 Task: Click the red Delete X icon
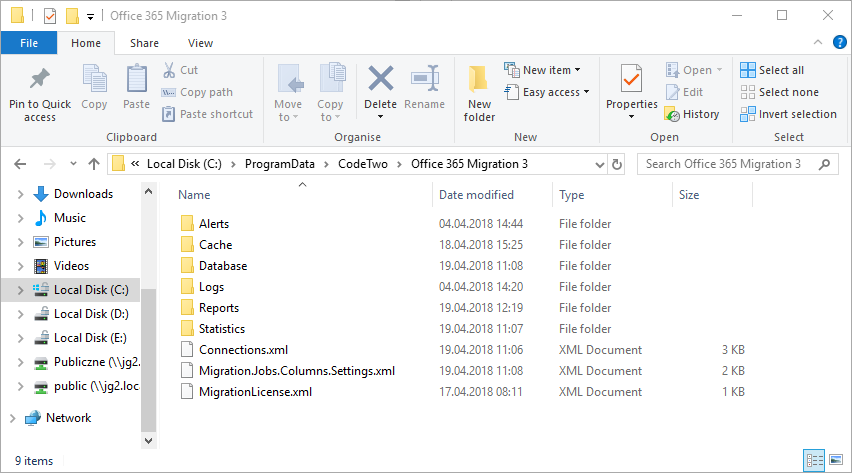[x=380, y=78]
